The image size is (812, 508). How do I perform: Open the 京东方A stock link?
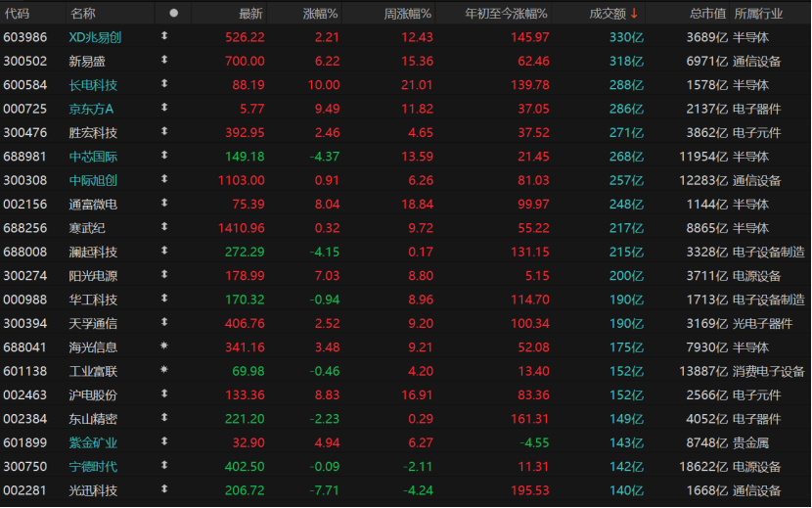(x=91, y=109)
